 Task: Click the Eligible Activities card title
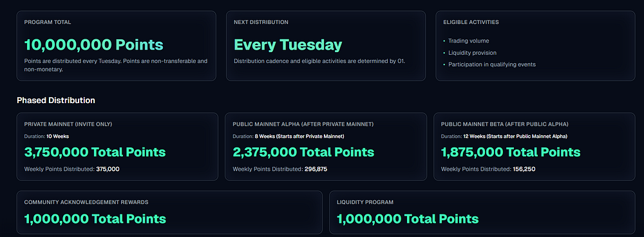point(471,22)
